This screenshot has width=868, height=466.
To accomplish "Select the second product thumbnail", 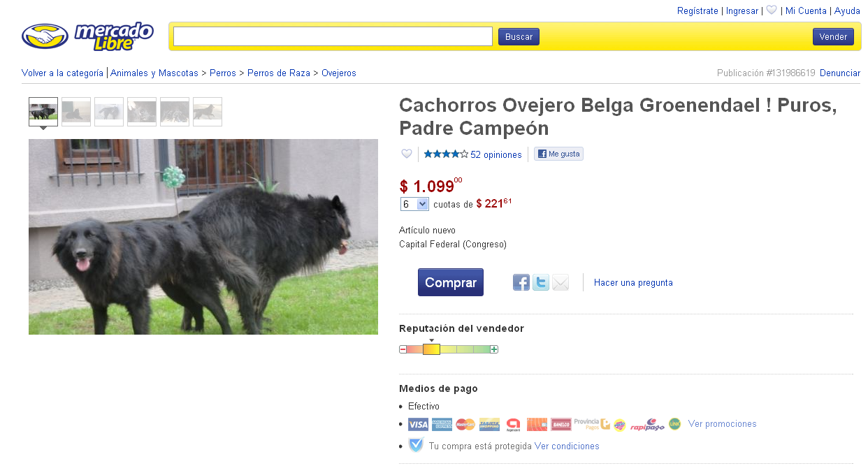I will (76, 112).
